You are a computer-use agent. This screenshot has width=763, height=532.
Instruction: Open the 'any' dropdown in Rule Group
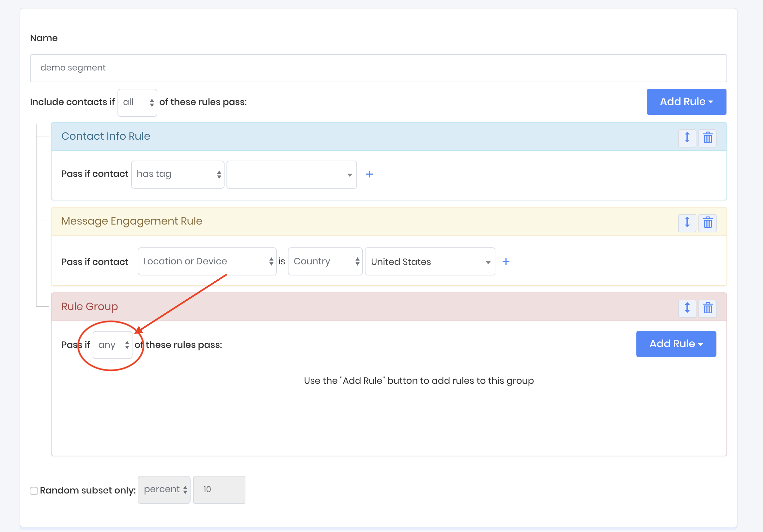tap(112, 345)
